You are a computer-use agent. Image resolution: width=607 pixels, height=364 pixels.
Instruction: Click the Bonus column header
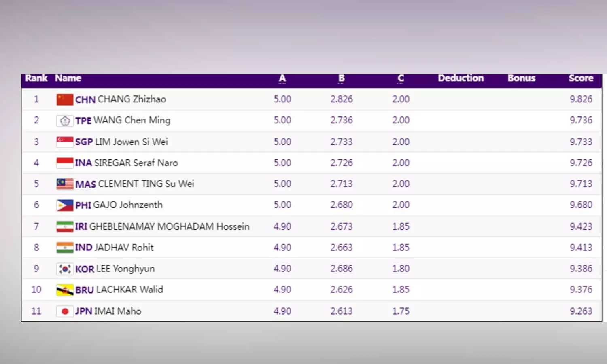[521, 78]
